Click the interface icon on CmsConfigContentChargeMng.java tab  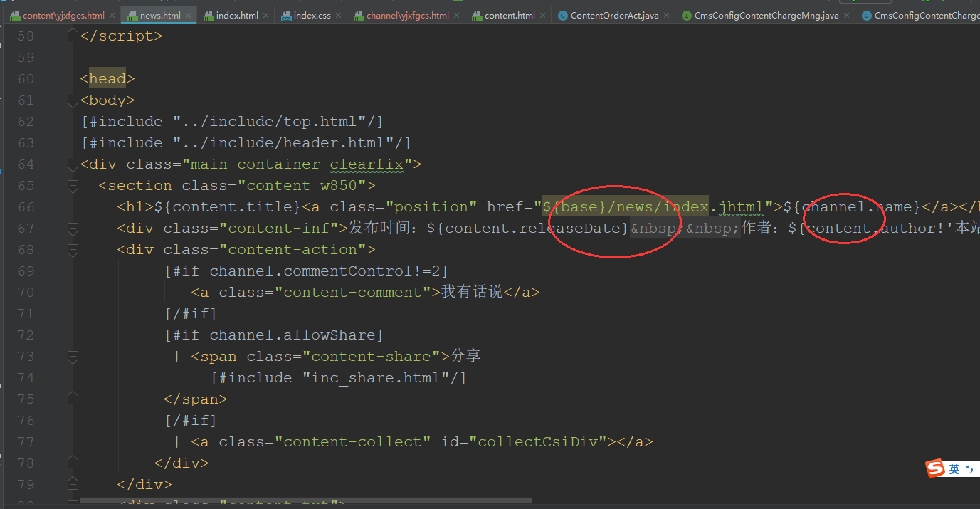687,16
